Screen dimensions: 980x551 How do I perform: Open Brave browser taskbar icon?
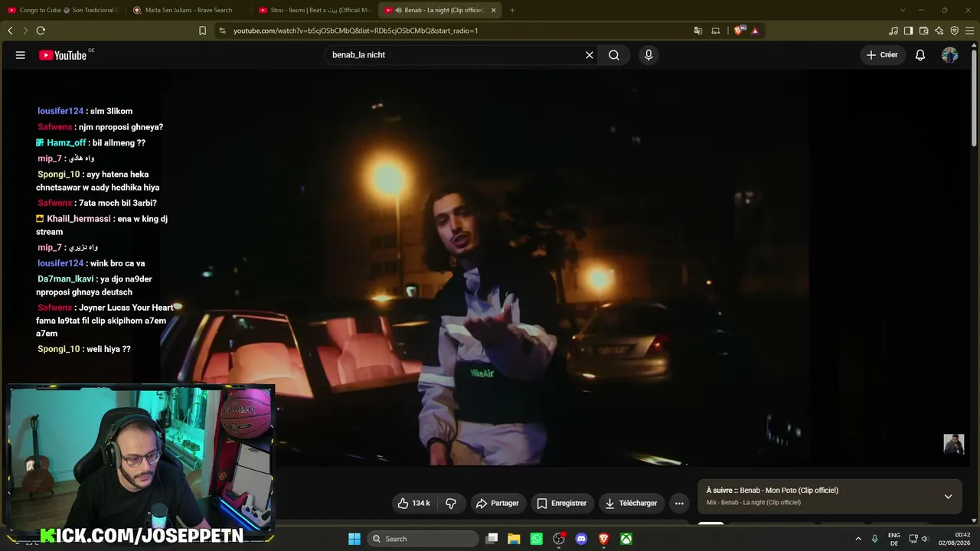[x=603, y=539]
